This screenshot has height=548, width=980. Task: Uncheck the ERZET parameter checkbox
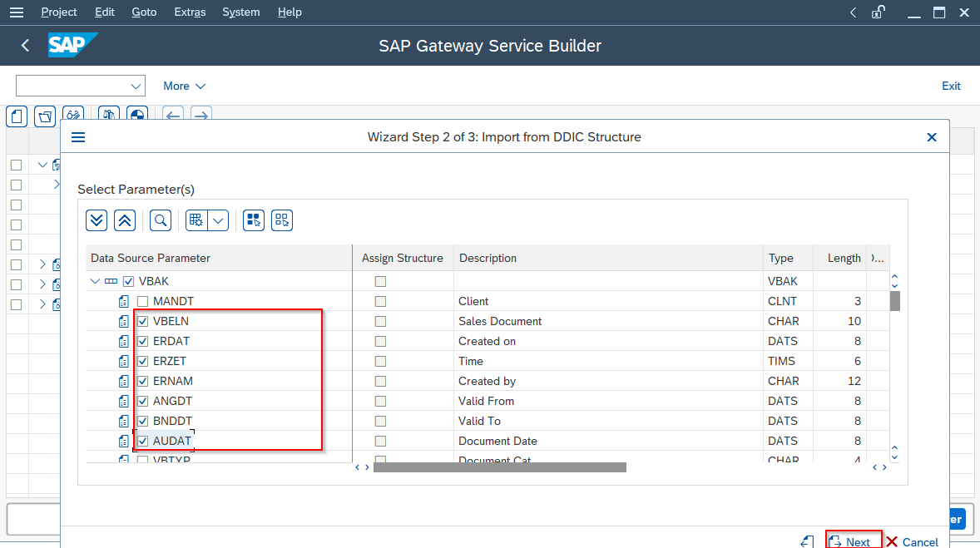click(x=142, y=361)
